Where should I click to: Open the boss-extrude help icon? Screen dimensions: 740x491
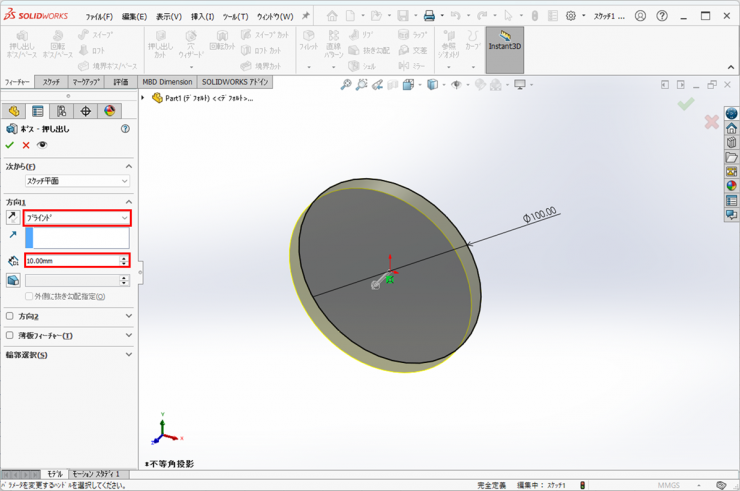click(x=125, y=129)
